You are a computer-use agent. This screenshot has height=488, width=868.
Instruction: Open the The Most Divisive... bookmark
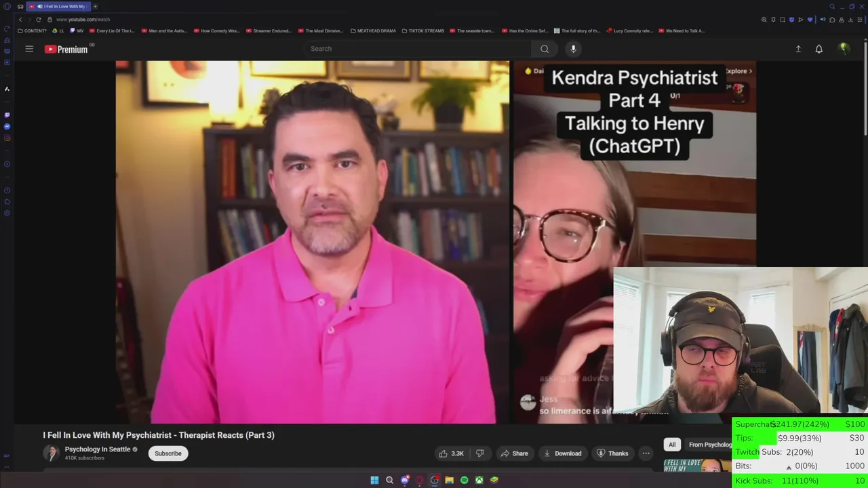[321, 30]
